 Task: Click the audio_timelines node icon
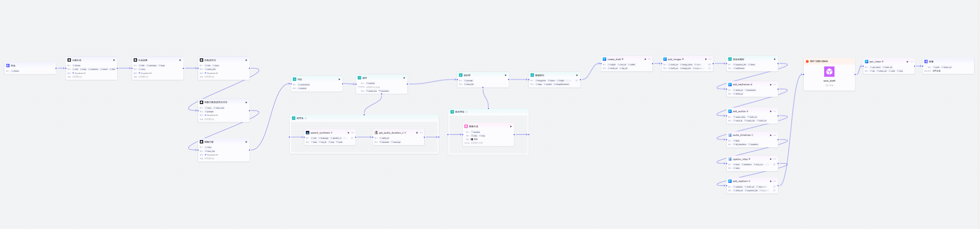point(730,135)
